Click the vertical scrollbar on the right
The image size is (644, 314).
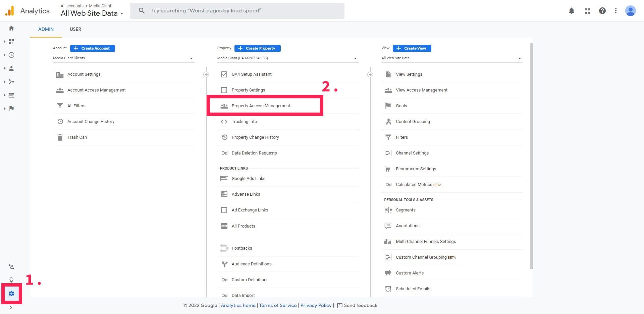(x=531, y=156)
